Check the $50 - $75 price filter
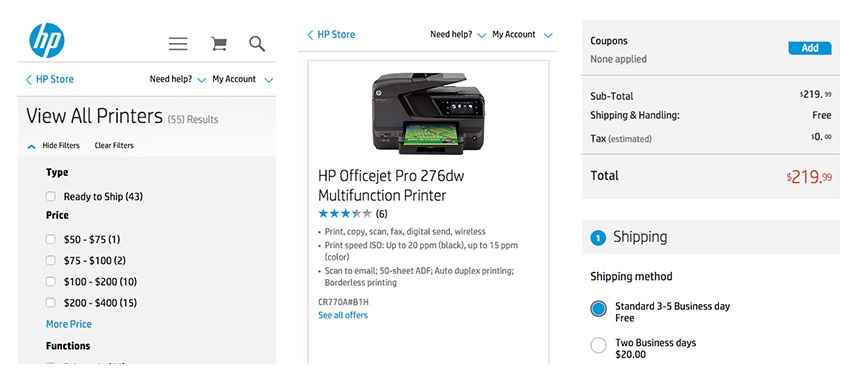 click(51, 239)
